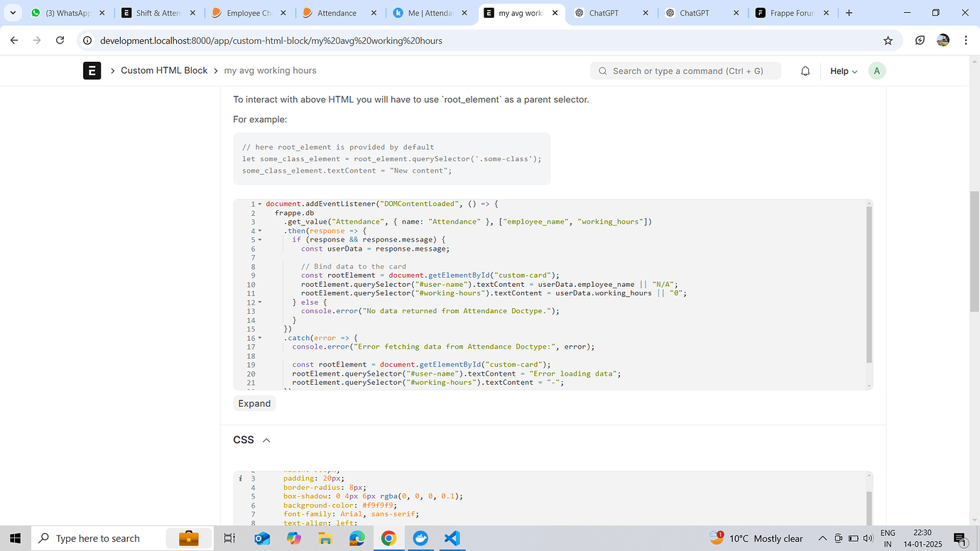The image size is (980, 551).
Task: Click the browser address bar URL
Action: pos(271,40)
